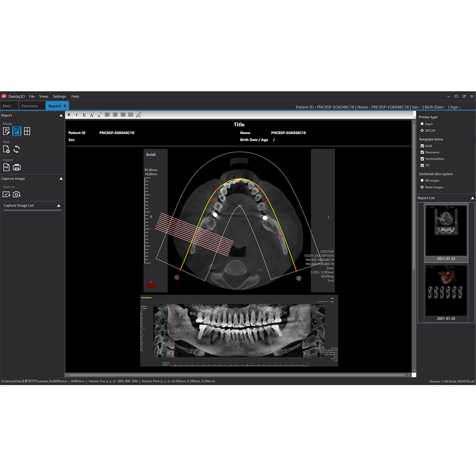Enable the Panoramic template item

click(422, 152)
